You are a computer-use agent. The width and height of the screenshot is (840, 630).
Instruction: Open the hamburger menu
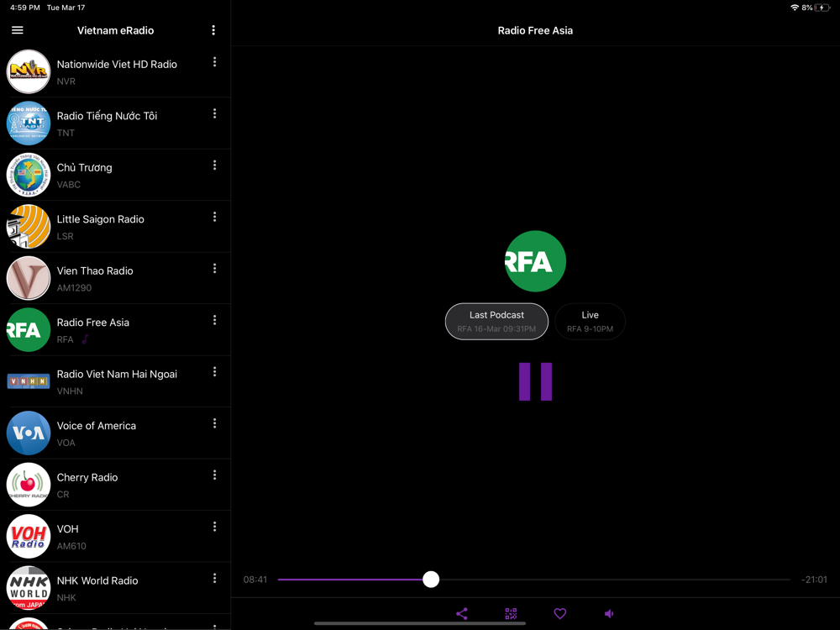(x=17, y=30)
